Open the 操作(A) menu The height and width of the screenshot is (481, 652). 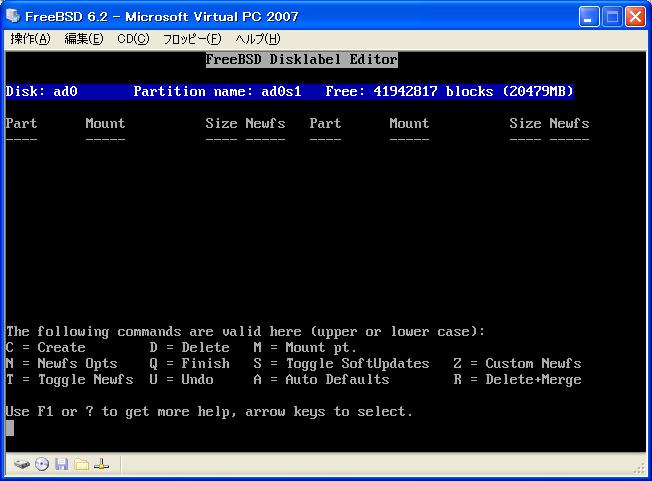pyautogui.click(x=30, y=39)
